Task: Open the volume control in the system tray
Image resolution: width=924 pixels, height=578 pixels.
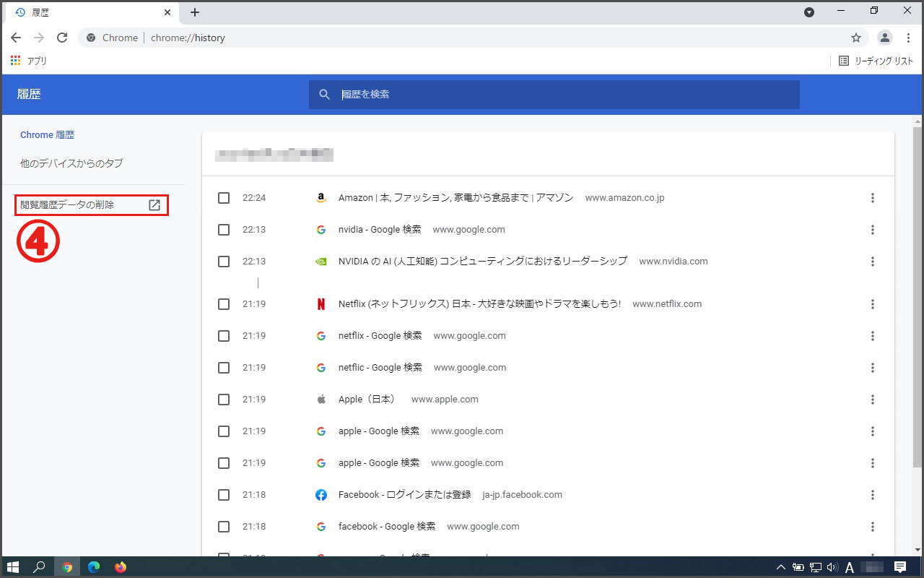Action: pyautogui.click(x=832, y=567)
